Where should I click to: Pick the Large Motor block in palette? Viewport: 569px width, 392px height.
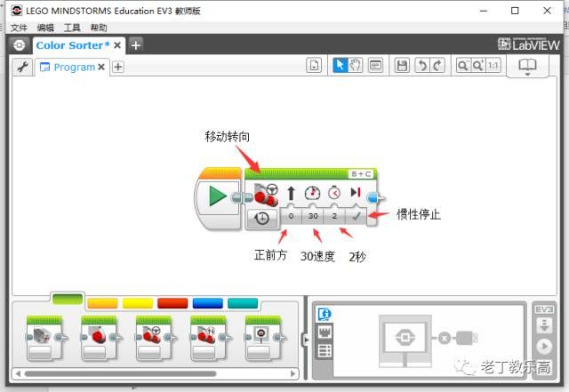(99, 339)
